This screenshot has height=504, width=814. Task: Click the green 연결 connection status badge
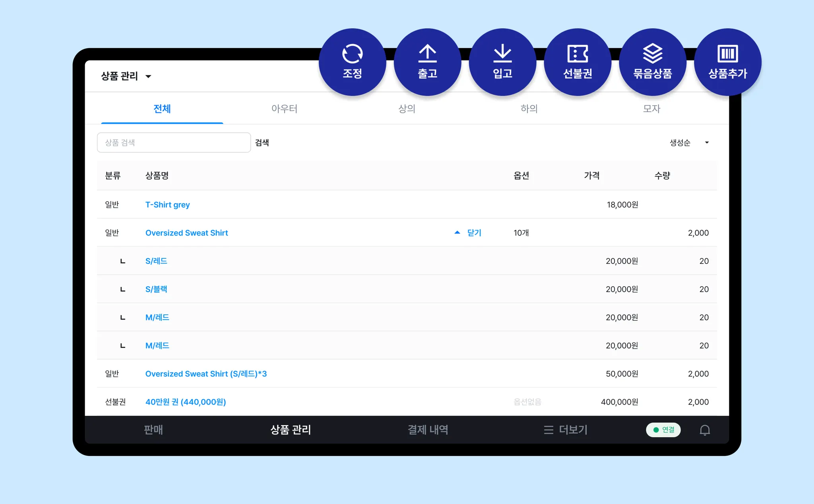pyautogui.click(x=663, y=430)
